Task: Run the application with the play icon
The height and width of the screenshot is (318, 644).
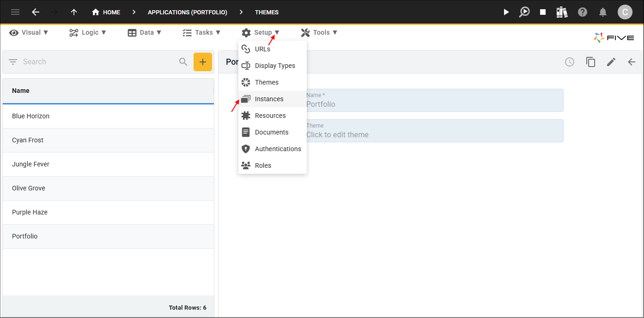Action: (x=506, y=12)
